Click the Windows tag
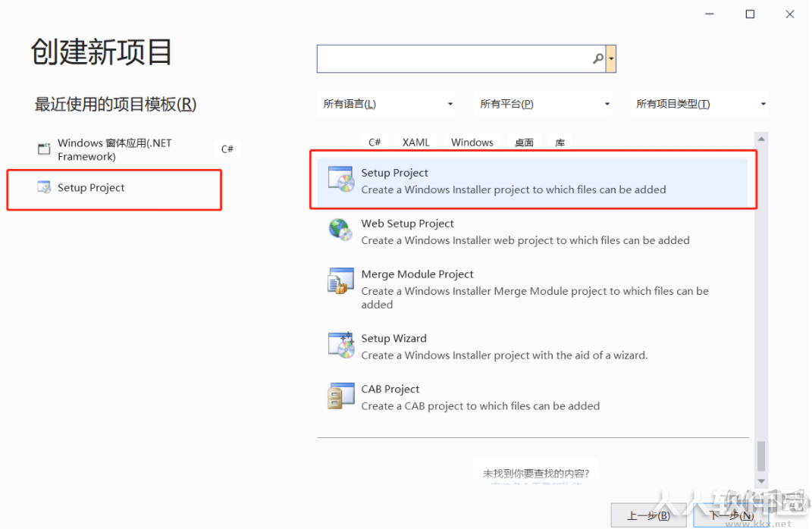 coord(472,142)
